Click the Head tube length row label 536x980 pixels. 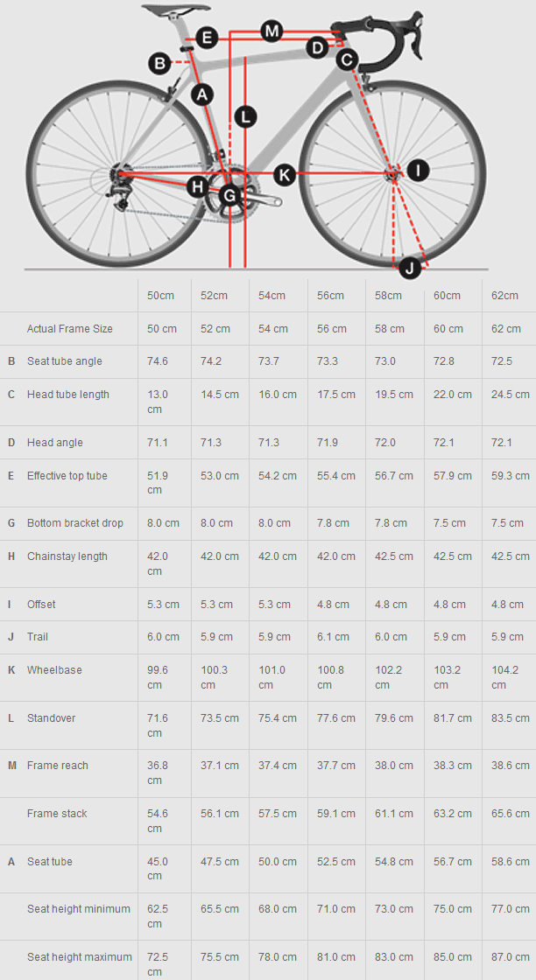[68, 395]
